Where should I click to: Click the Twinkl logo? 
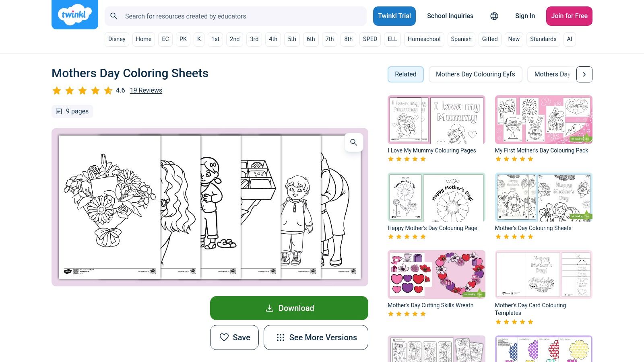(x=75, y=15)
